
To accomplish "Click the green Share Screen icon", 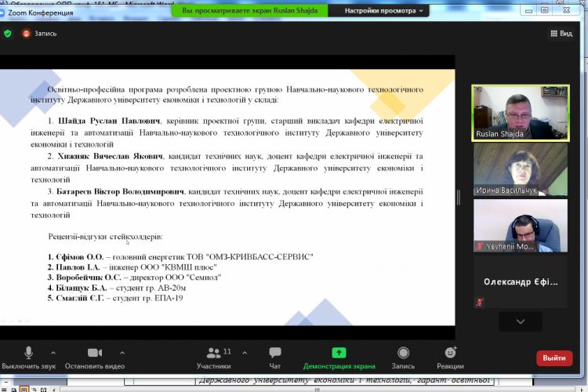I will (x=339, y=354).
